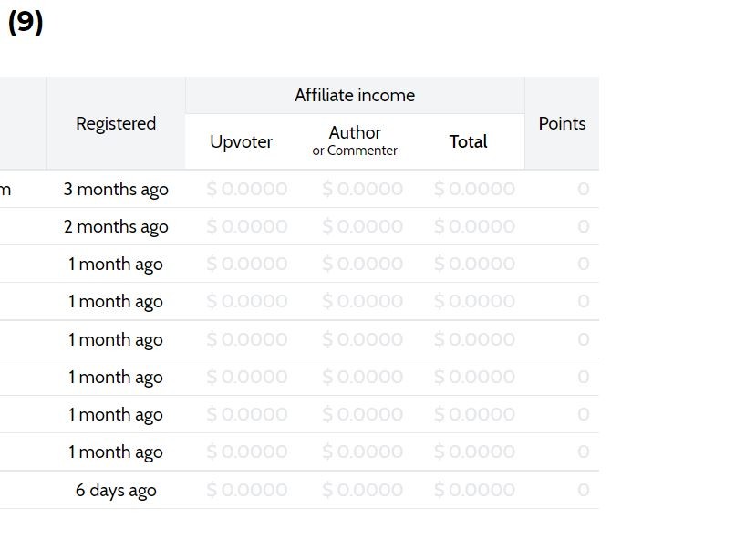The width and height of the screenshot is (756, 540).
Task: Click the (9) count heading
Action: click(26, 22)
